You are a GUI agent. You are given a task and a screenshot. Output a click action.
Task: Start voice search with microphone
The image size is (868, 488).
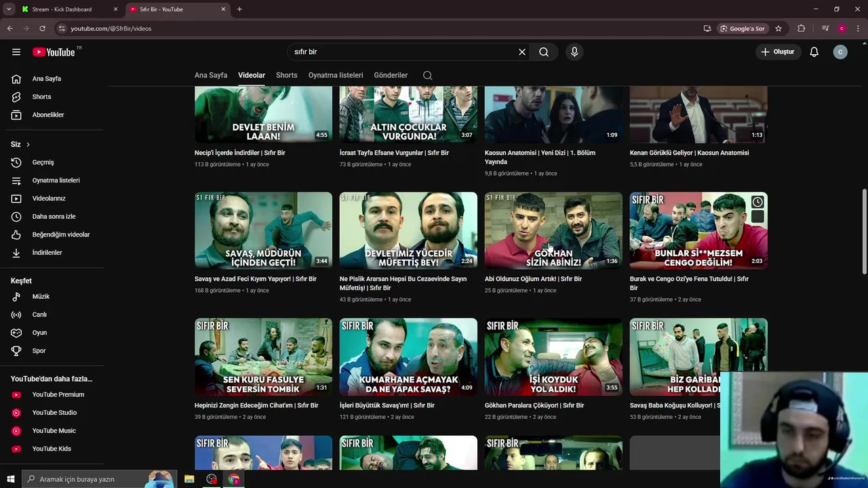[574, 52]
